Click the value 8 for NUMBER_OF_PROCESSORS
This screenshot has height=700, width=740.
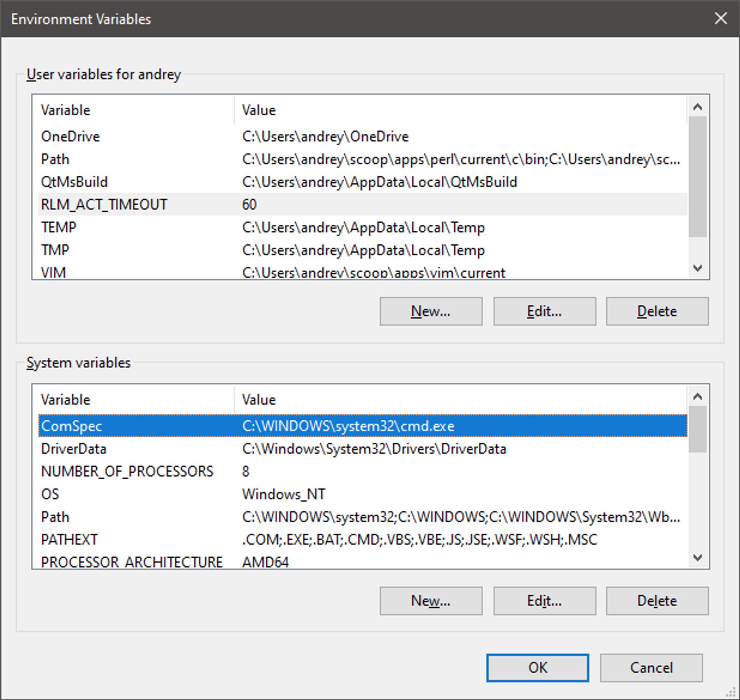246,471
